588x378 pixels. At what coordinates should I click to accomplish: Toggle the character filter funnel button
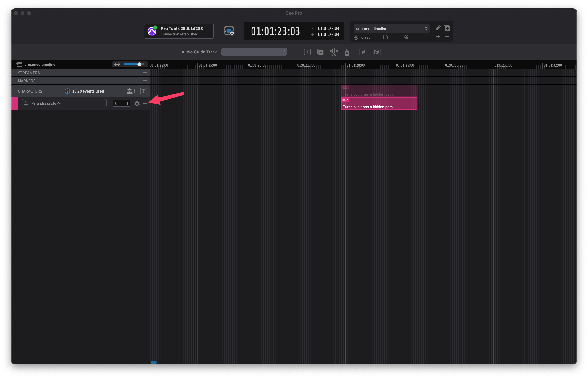tap(143, 91)
